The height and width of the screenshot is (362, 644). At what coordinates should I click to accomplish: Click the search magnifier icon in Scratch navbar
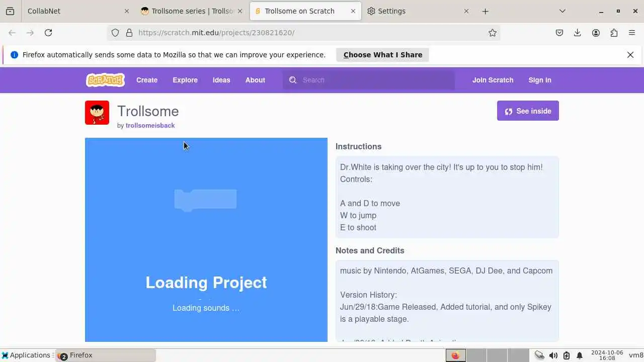[x=293, y=80]
